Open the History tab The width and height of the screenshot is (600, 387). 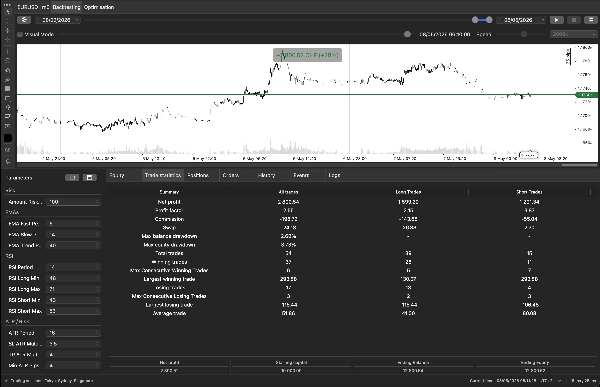click(266, 175)
